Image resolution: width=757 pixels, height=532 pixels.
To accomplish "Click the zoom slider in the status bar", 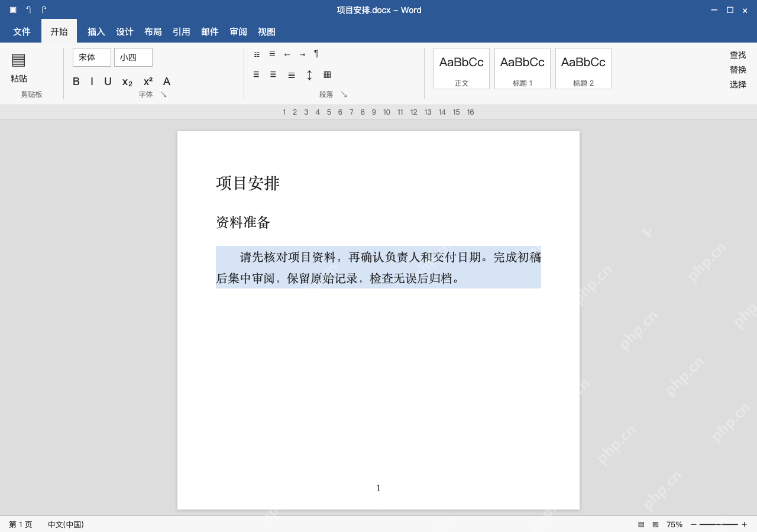I will tap(719, 524).
